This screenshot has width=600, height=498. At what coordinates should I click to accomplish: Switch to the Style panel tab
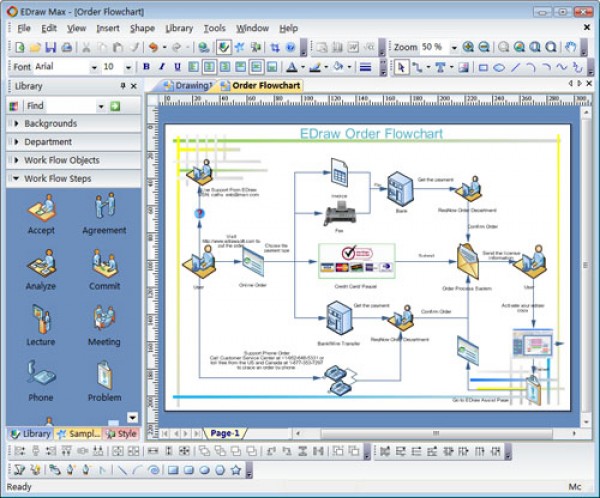(x=122, y=434)
